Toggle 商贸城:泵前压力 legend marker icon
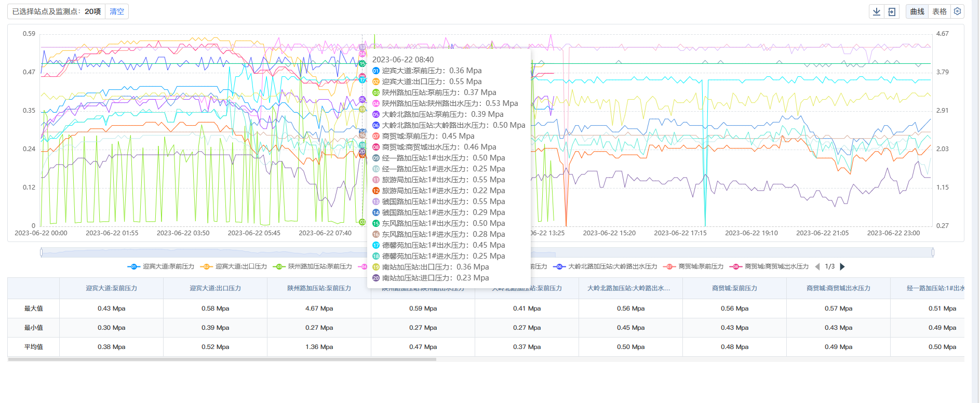 [x=669, y=266]
